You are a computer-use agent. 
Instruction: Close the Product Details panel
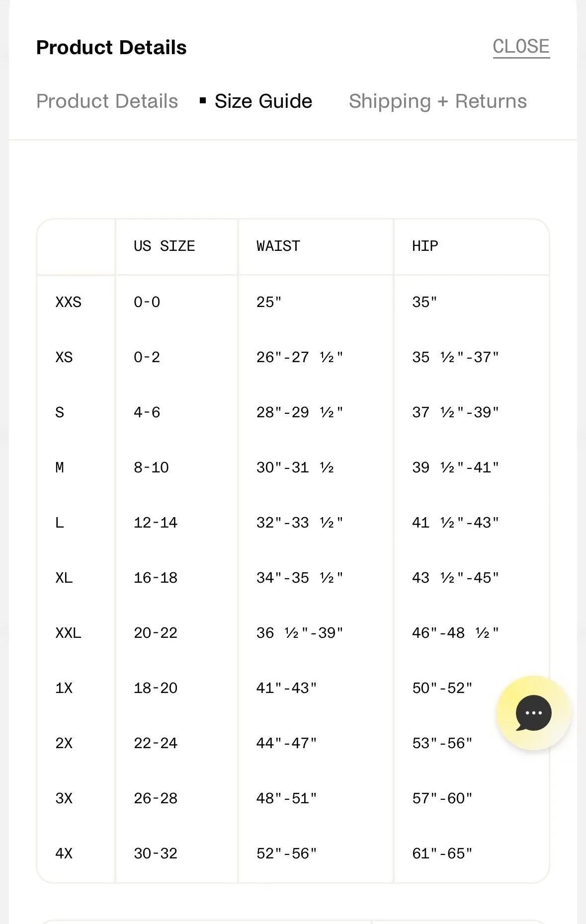pos(521,47)
